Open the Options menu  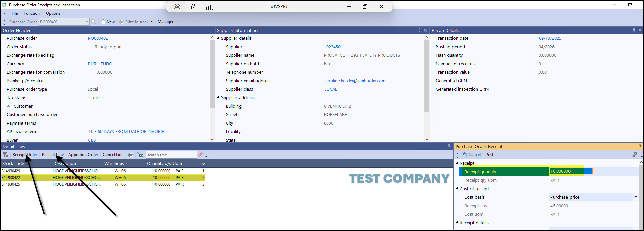tap(53, 13)
